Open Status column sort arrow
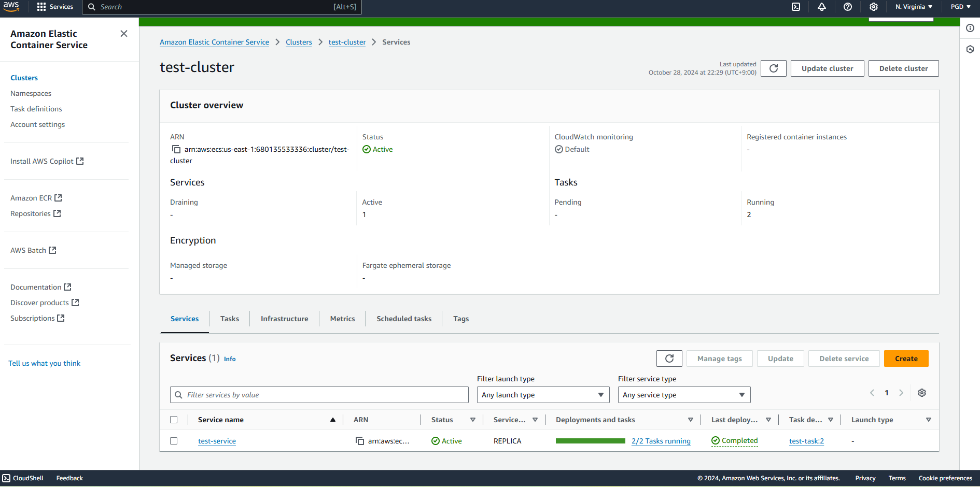This screenshot has width=980, height=487. click(x=473, y=420)
